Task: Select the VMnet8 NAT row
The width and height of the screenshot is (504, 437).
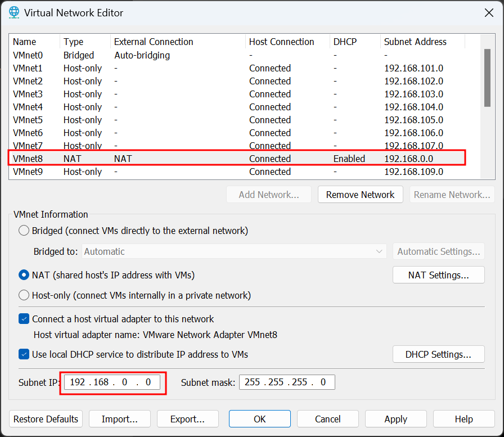Action: (x=237, y=159)
